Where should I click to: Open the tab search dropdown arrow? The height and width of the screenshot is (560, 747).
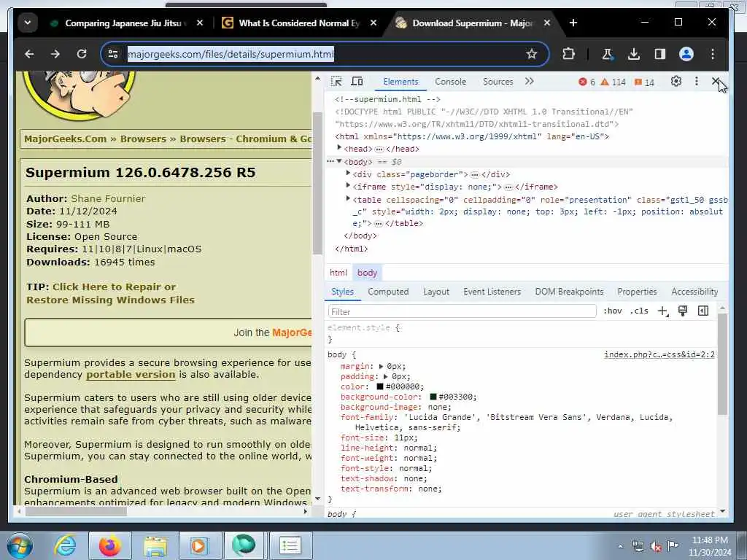(x=28, y=23)
